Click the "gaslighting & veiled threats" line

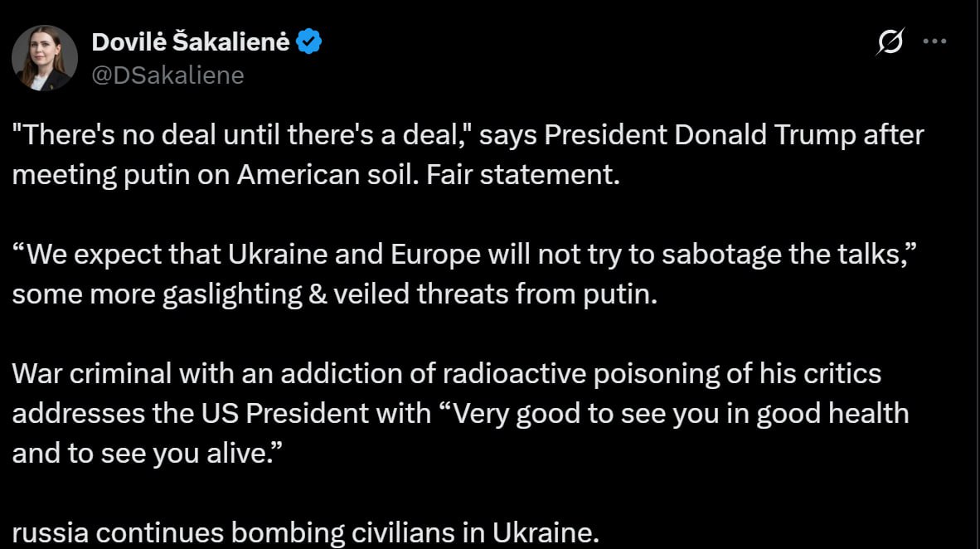tap(335, 294)
